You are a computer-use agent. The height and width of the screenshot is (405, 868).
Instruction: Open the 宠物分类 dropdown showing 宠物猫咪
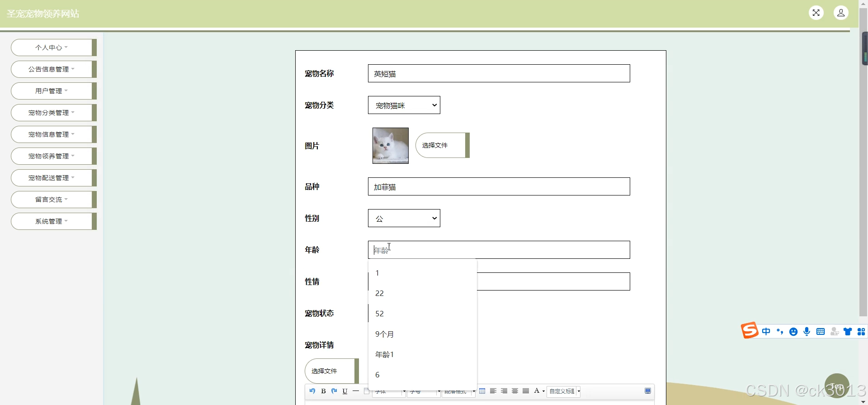click(404, 105)
